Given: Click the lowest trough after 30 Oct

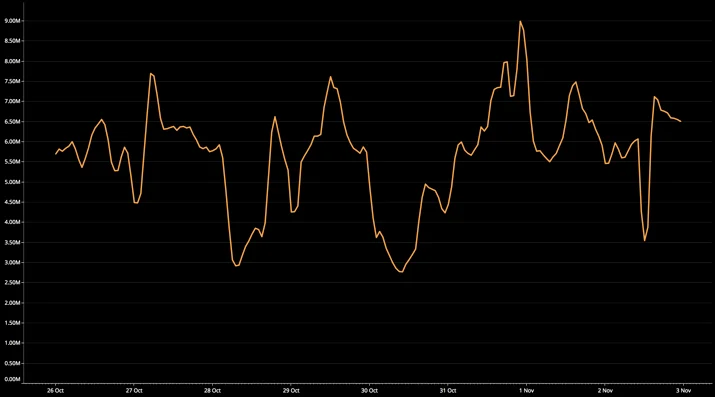Looking at the screenshot, I should point(401,272).
